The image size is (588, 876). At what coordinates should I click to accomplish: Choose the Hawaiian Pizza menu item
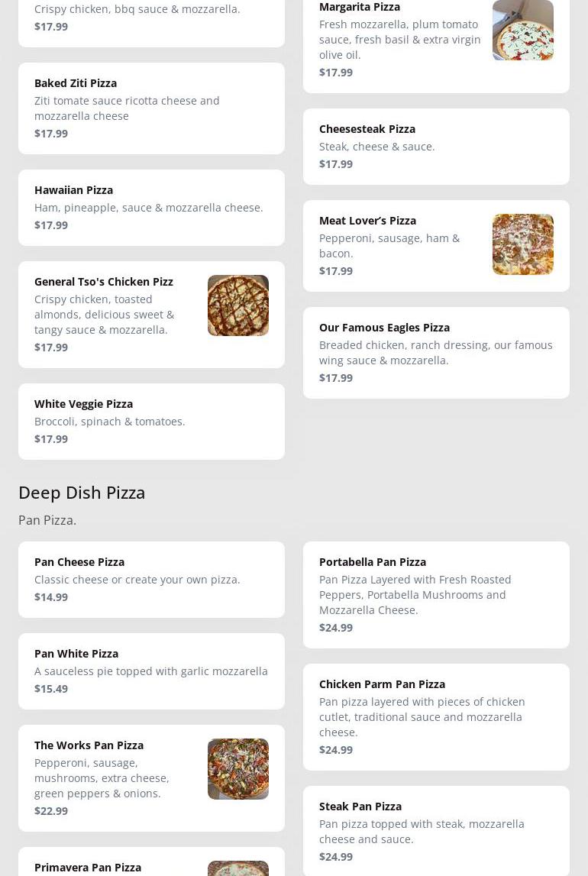151,207
